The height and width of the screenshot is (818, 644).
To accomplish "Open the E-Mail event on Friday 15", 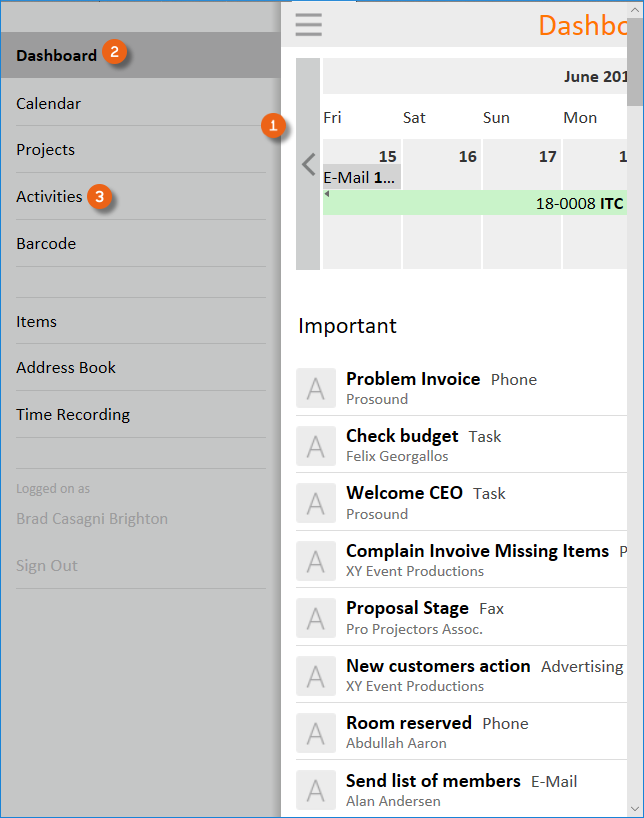I will click(360, 178).
